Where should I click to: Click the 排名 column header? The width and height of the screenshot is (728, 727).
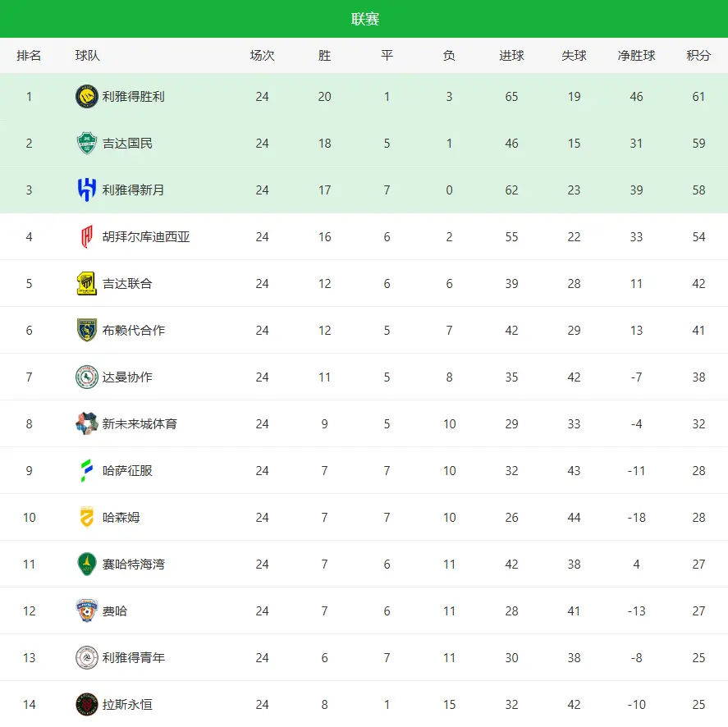[29, 56]
